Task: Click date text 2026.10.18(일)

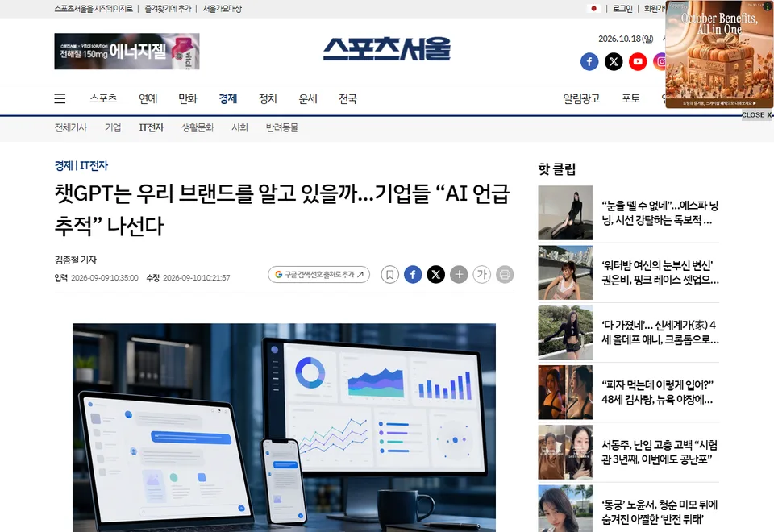Action: click(x=626, y=39)
